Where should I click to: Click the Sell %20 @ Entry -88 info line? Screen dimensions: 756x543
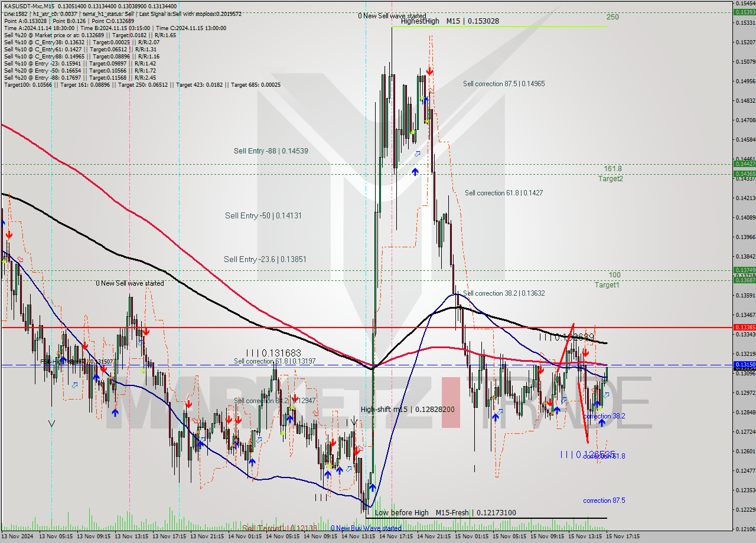pos(80,78)
